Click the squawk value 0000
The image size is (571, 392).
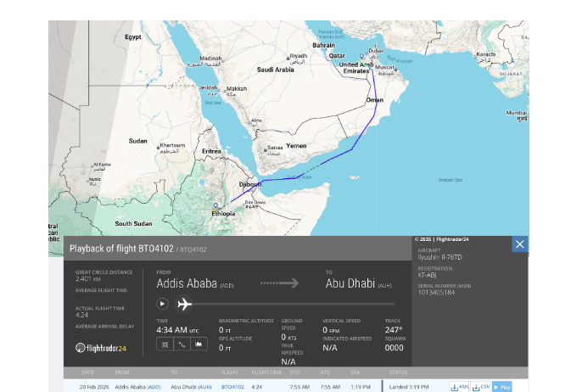[x=394, y=348]
